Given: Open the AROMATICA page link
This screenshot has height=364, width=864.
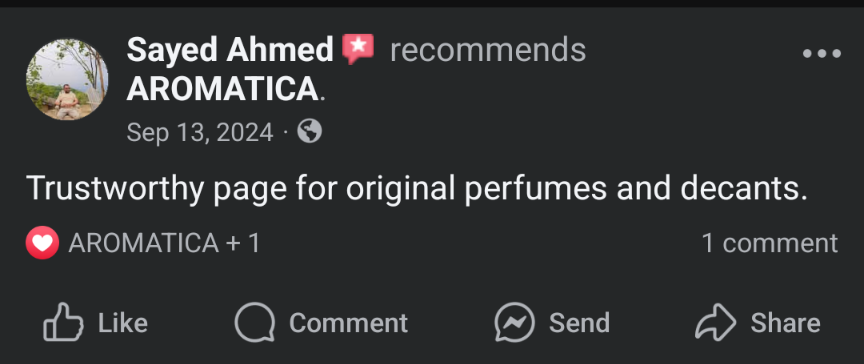Looking at the screenshot, I should [223, 89].
